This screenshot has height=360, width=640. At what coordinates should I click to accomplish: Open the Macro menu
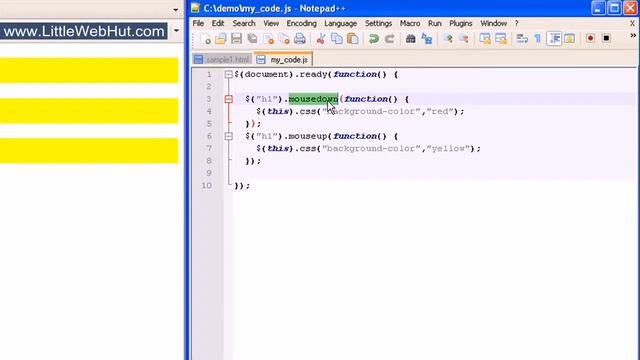[410, 23]
